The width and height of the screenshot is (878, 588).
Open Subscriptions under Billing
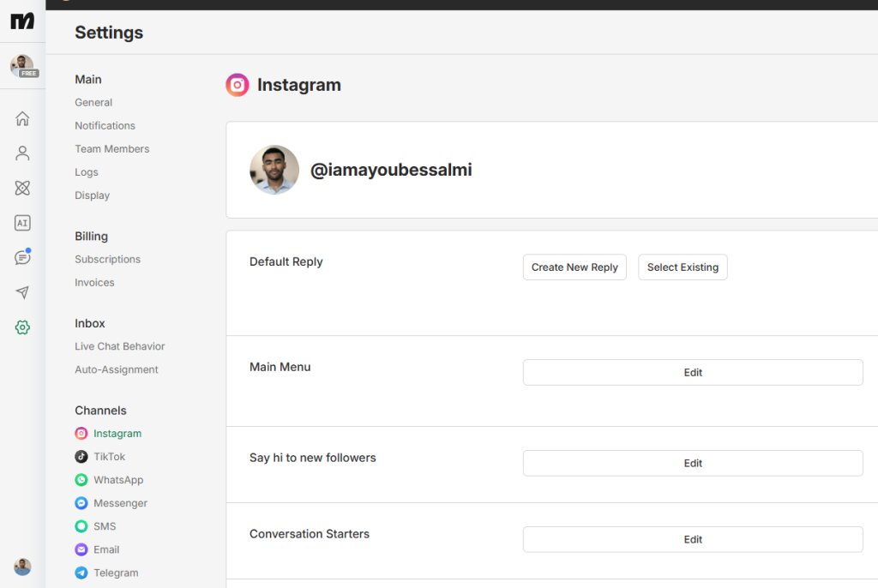[x=107, y=259]
